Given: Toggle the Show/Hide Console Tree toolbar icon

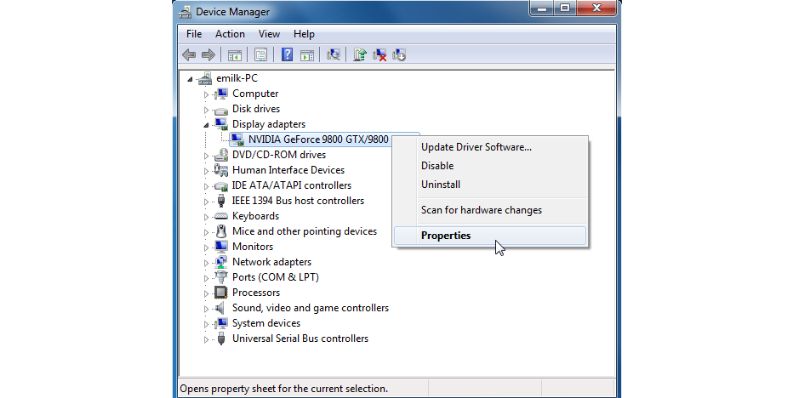Looking at the screenshot, I should coord(234,55).
